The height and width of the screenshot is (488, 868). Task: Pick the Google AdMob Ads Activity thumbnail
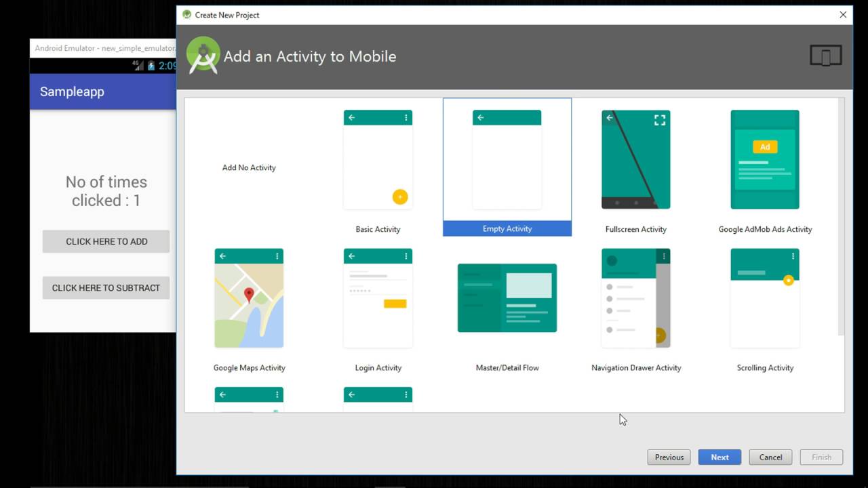pos(765,160)
